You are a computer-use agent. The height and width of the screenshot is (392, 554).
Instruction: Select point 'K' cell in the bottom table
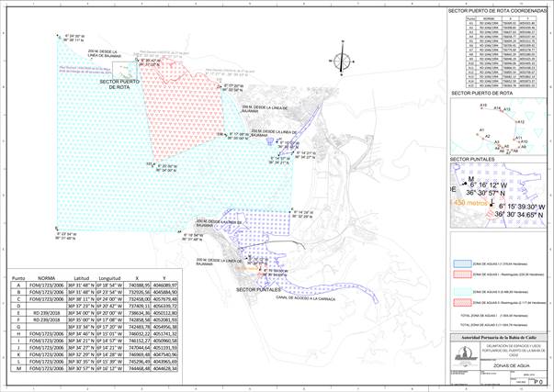pyautogui.click(x=18, y=354)
